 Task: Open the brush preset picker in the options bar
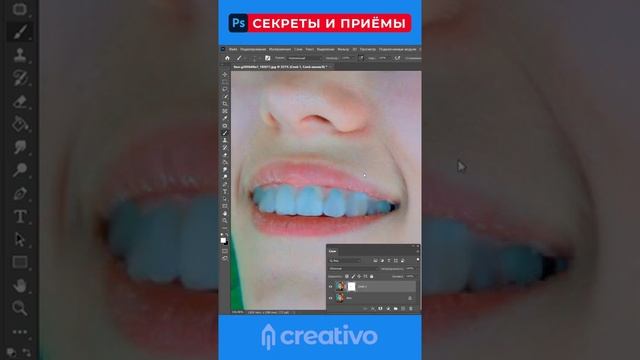point(254,58)
